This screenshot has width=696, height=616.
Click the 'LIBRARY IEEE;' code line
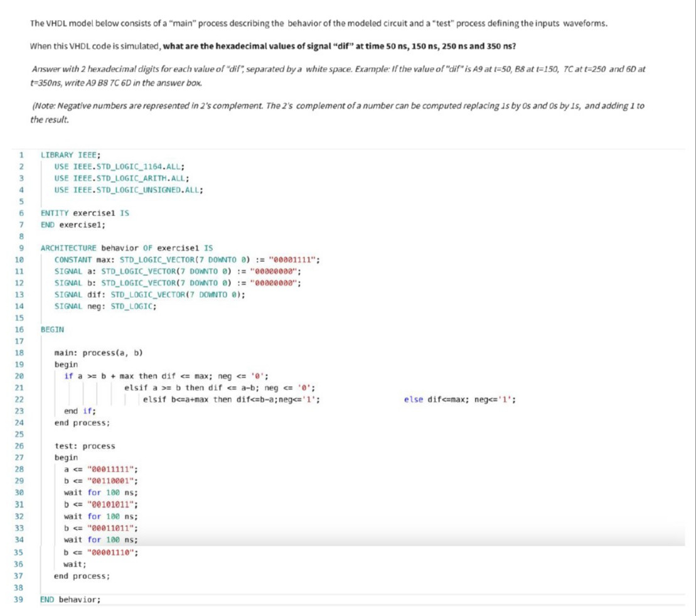(x=70, y=155)
